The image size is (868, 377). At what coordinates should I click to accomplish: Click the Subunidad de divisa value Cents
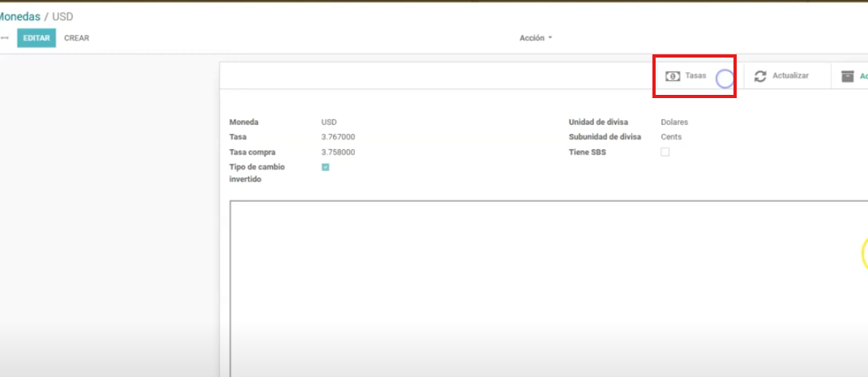tap(671, 137)
